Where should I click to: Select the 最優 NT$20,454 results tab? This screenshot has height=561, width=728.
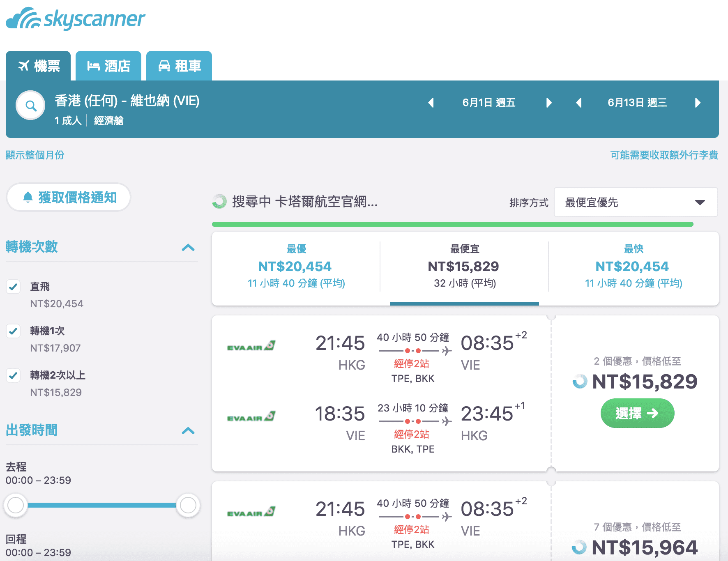coord(296,267)
